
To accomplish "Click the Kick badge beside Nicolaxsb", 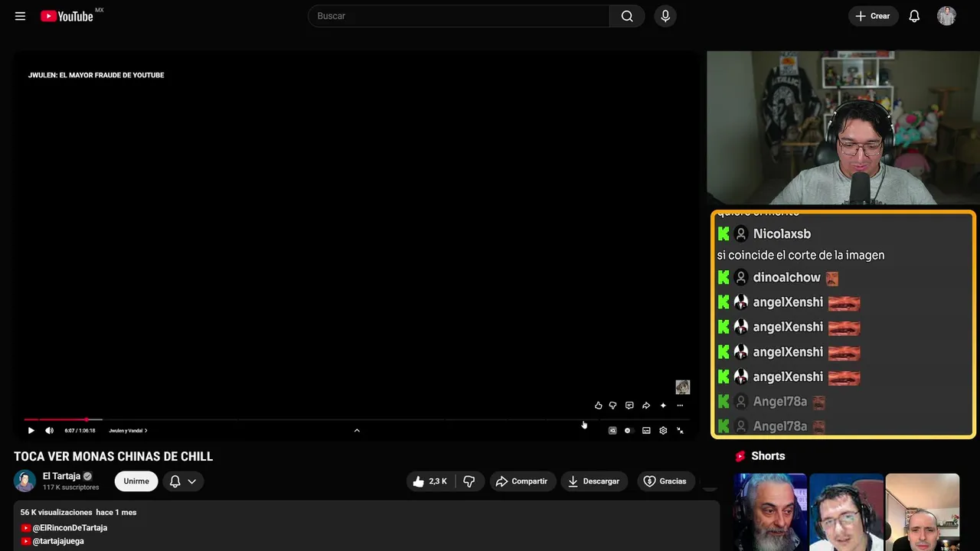I will 724,234.
